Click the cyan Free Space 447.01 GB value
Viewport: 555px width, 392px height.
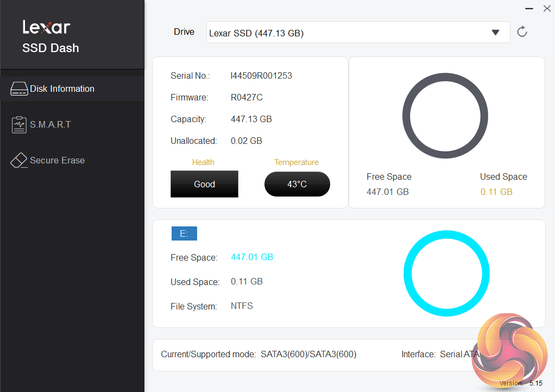pos(252,257)
